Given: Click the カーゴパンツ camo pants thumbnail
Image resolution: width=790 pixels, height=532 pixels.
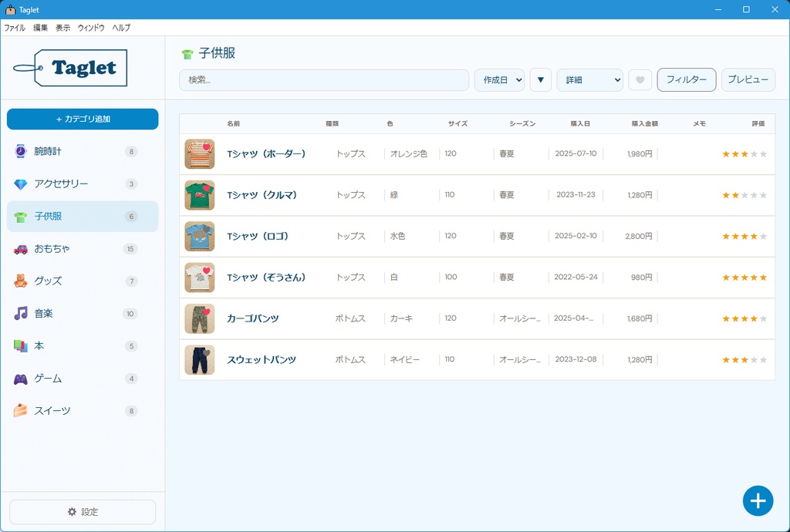Looking at the screenshot, I should [200, 318].
